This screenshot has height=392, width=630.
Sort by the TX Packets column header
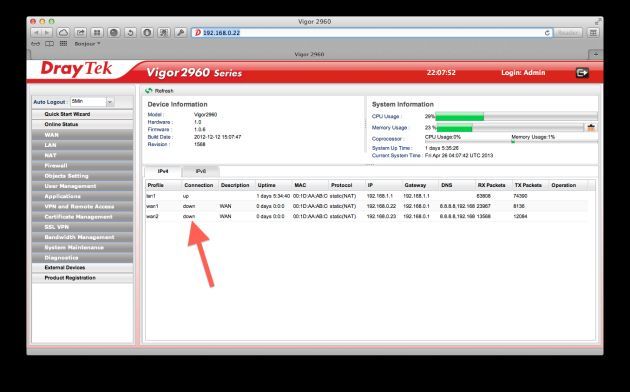point(530,185)
